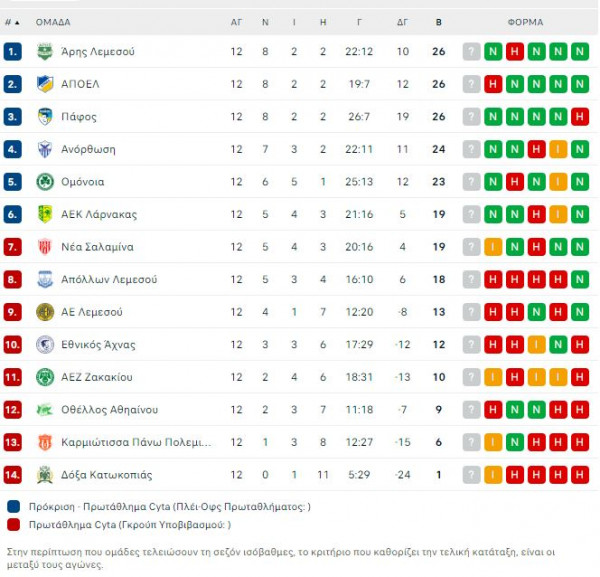Screen dimensions: 600x577
Task: Click the red relegation group legend square
Action: tap(13, 525)
